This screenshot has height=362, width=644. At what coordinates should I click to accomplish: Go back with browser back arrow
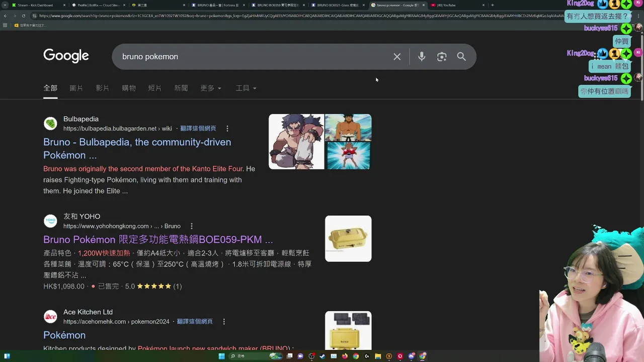pyautogui.click(x=5, y=16)
